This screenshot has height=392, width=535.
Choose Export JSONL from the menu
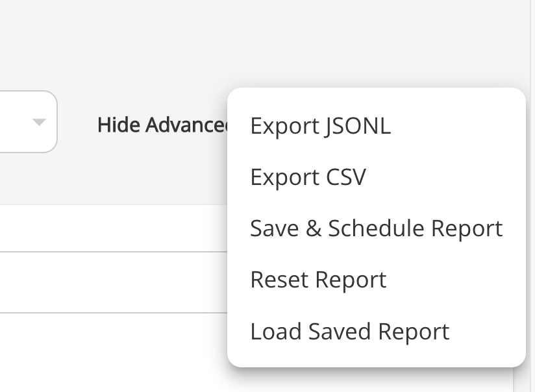click(x=320, y=126)
